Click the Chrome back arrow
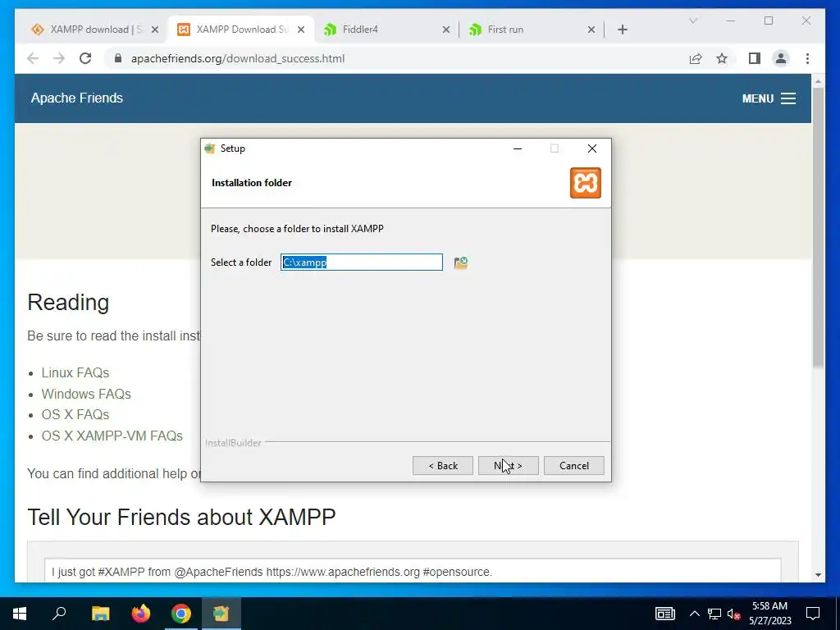The height and width of the screenshot is (630, 840). click(x=33, y=58)
